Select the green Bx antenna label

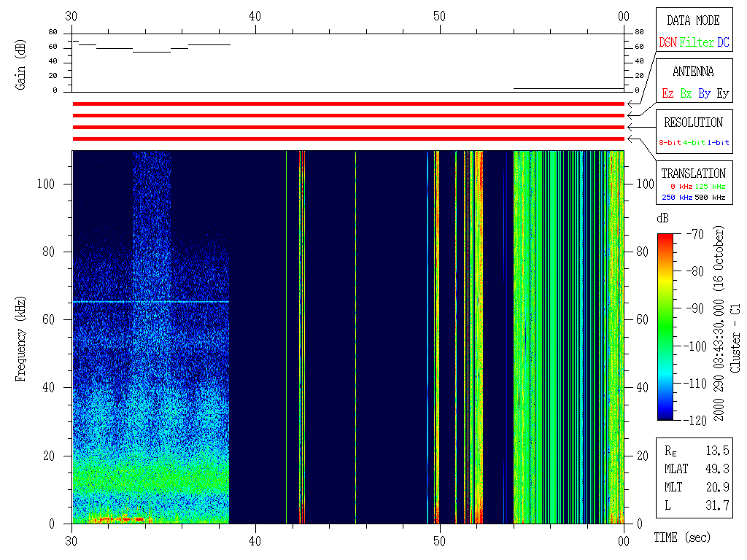point(686,93)
